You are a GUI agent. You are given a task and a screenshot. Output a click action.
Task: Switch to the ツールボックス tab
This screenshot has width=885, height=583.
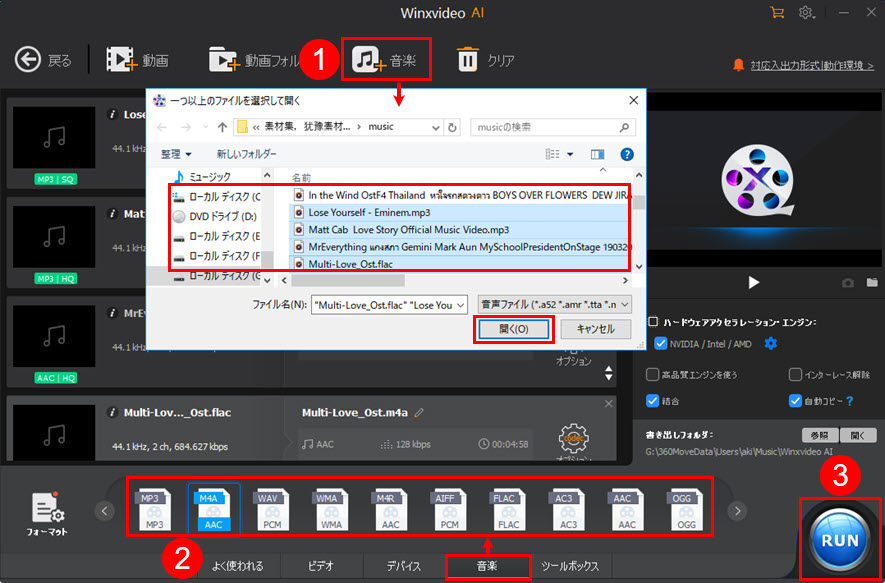[x=569, y=566]
